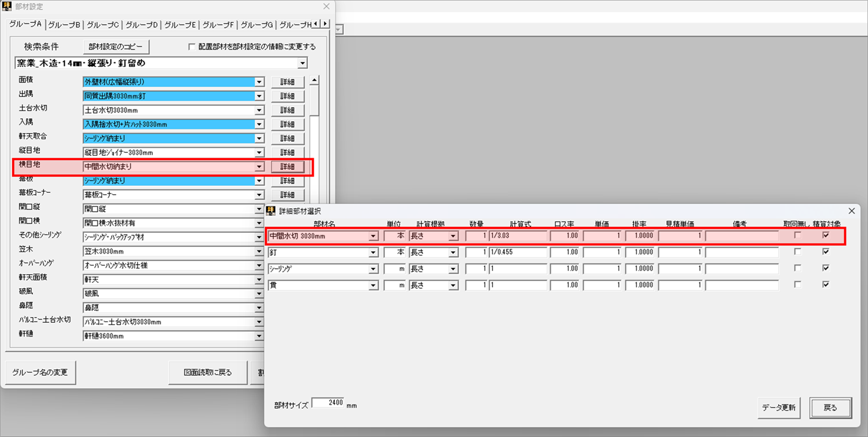Open 計算根拠 dropdown for the シーリング row
Viewport: 868px width, 437px height.
click(453, 269)
